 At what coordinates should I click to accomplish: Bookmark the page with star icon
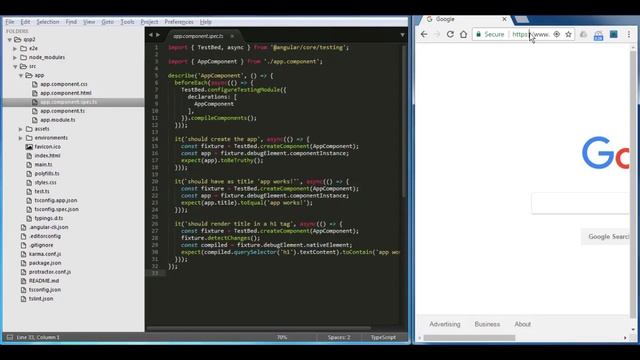568,34
